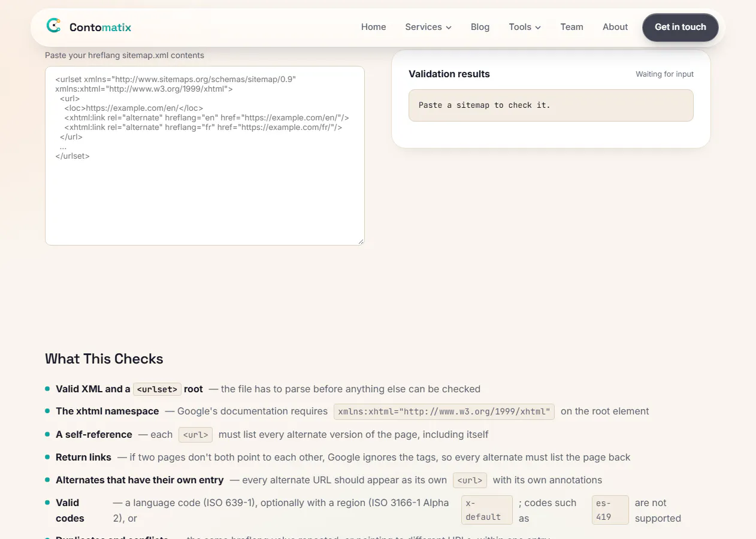
Task: Click the <url> tag in self-reference item
Action: coord(195,435)
